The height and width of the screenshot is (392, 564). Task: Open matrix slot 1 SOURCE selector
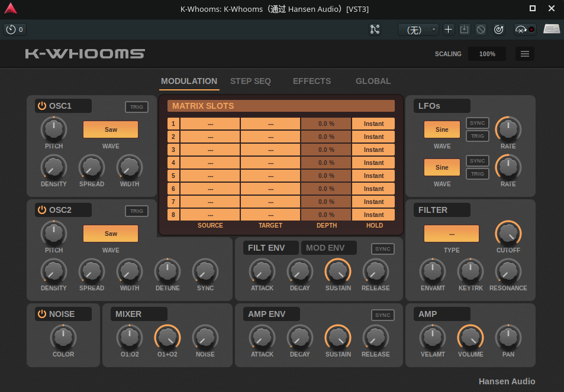[210, 124]
